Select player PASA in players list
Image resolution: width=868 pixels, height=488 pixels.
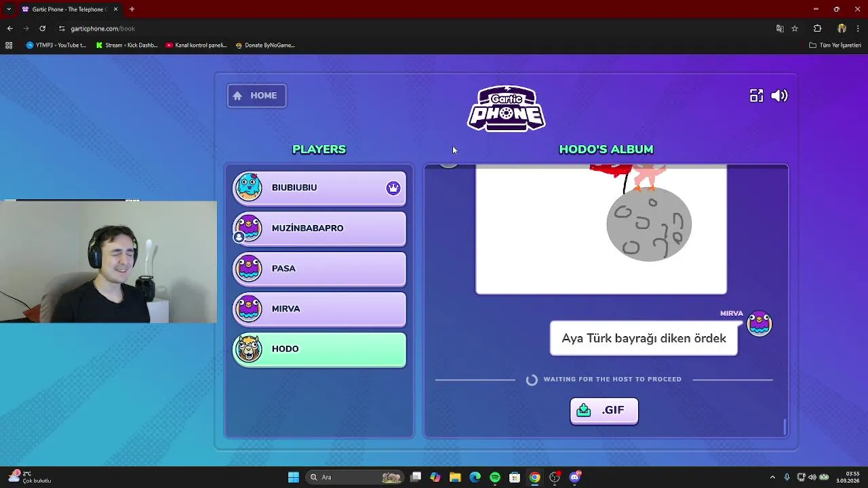click(x=319, y=268)
